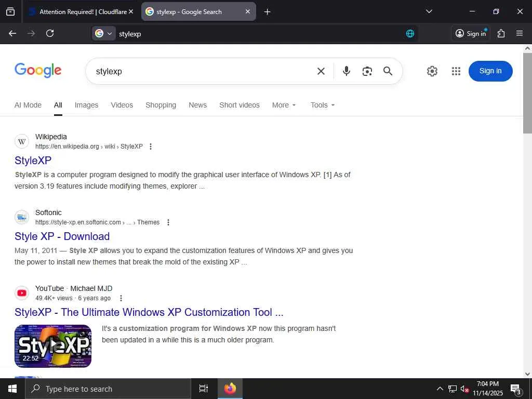Open Task View on the taskbar

[204, 389]
